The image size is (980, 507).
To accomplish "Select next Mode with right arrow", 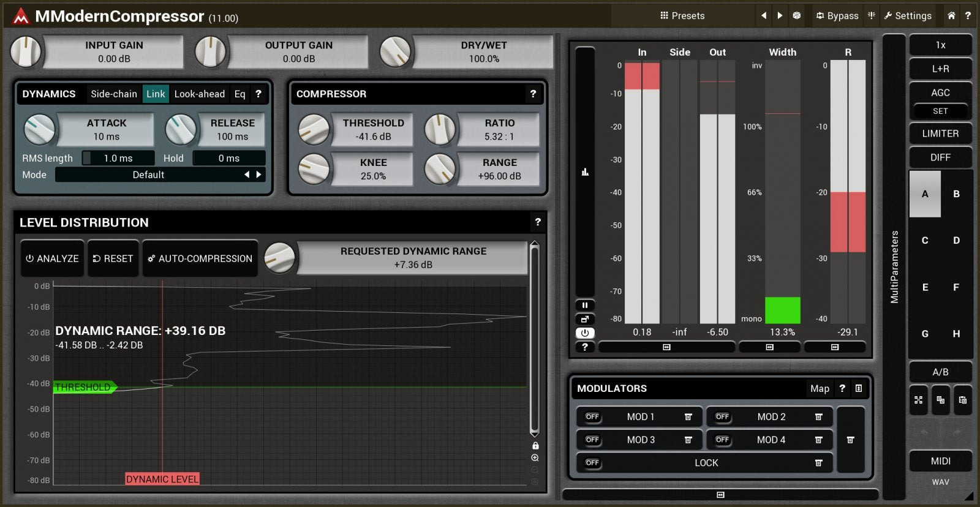I will (x=259, y=175).
